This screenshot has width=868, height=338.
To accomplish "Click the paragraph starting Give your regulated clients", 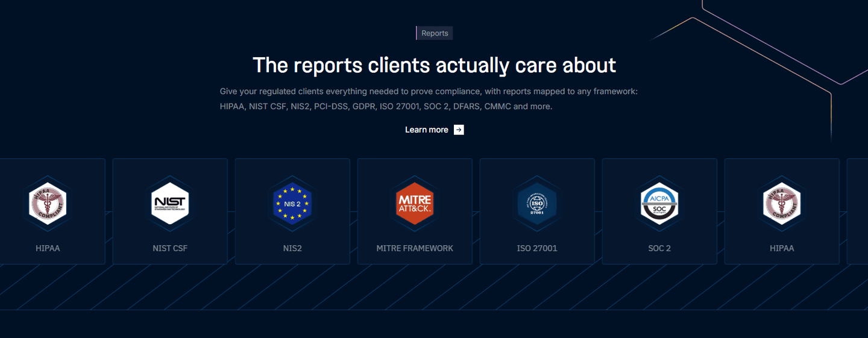I will tap(429, 99).
